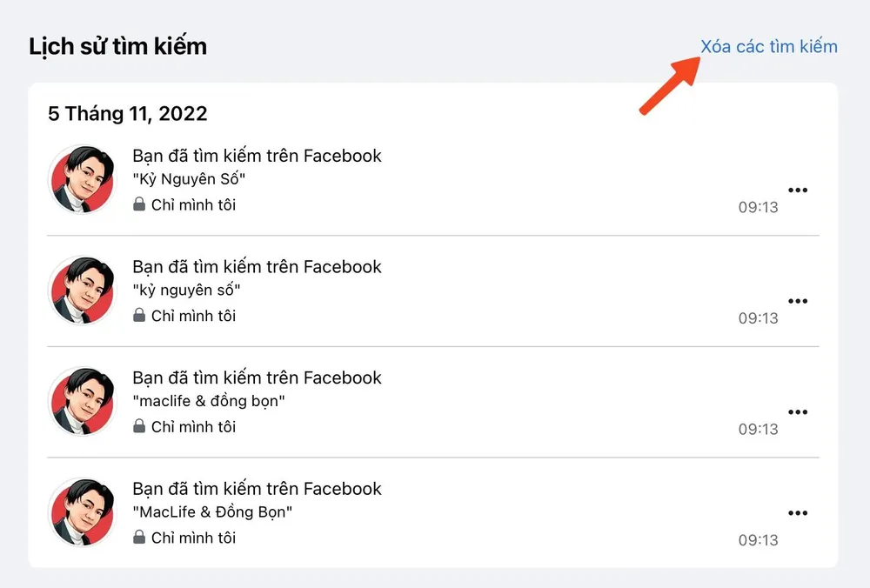Open the search "Kỳ Nguyên Số" entry text
The width and height of the screenshot is (870, 588).
[x=191, y=179]
